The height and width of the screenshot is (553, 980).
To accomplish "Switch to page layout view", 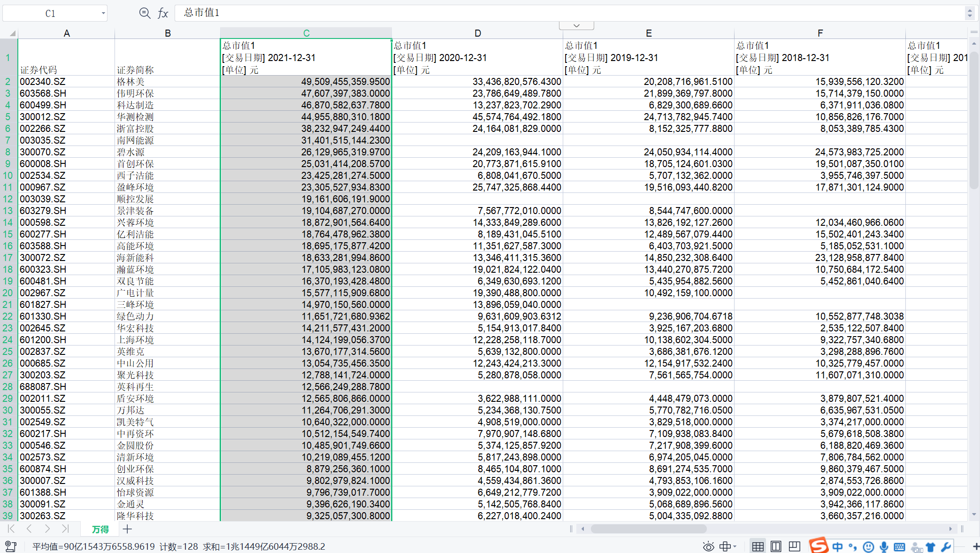I will click(776, 546).
